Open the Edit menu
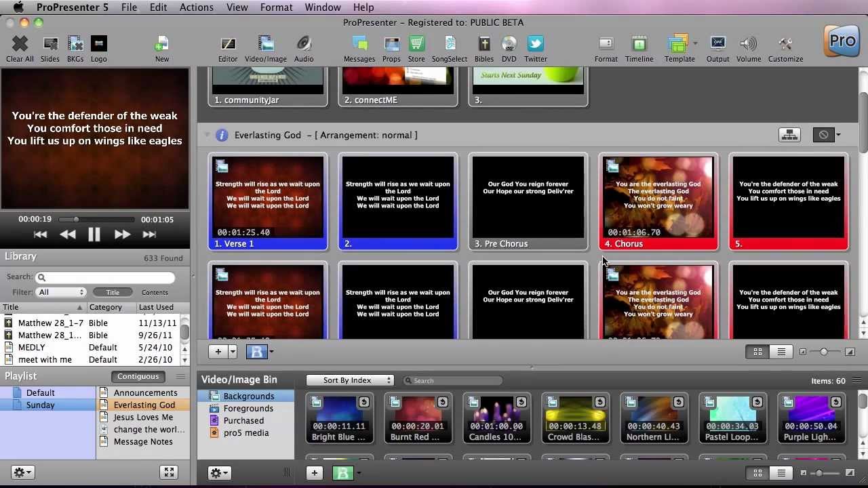The image size is (868, 488). tap(158, 7)
